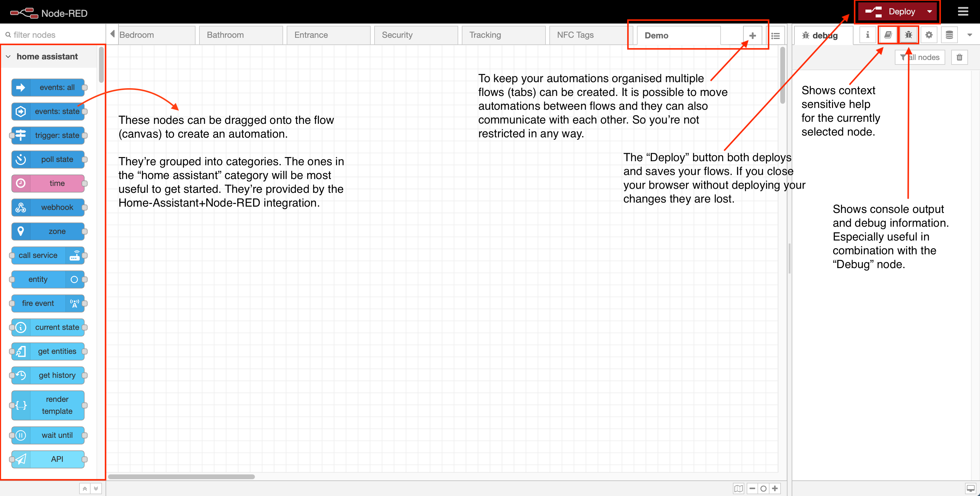Open the context data database icon
Image resolution: width=980 pixels, height=496 pixels.
pyautogui.click(x=950, y=35)
